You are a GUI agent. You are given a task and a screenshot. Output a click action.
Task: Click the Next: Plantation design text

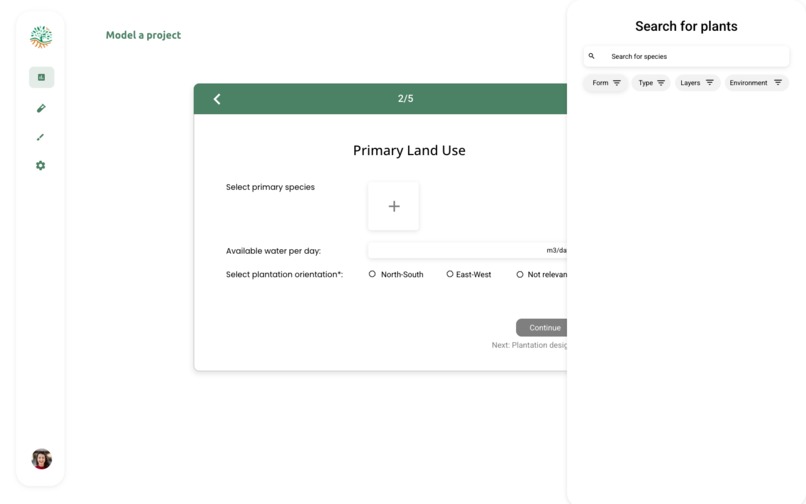tap(529, 345)
